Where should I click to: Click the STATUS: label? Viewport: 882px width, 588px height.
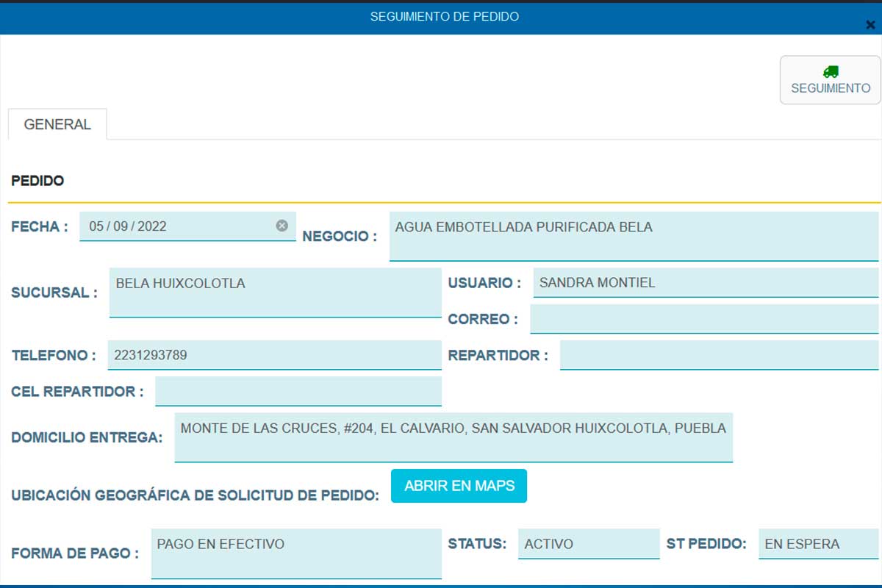(x=477, y=544)
